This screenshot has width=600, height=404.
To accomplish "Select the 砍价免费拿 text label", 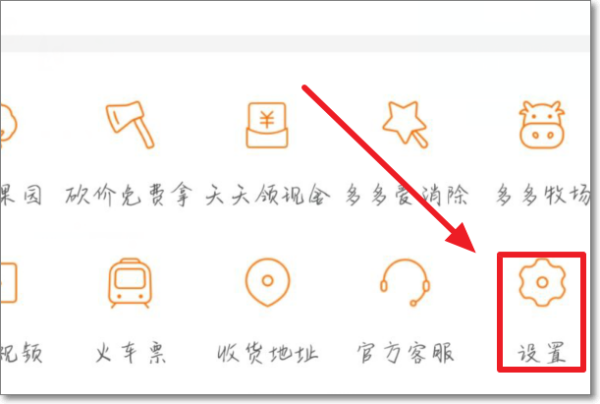I will [128, 195].
